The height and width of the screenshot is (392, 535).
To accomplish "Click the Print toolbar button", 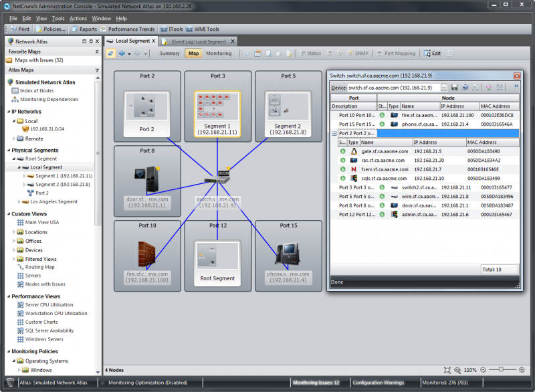I will click(20, 29).
